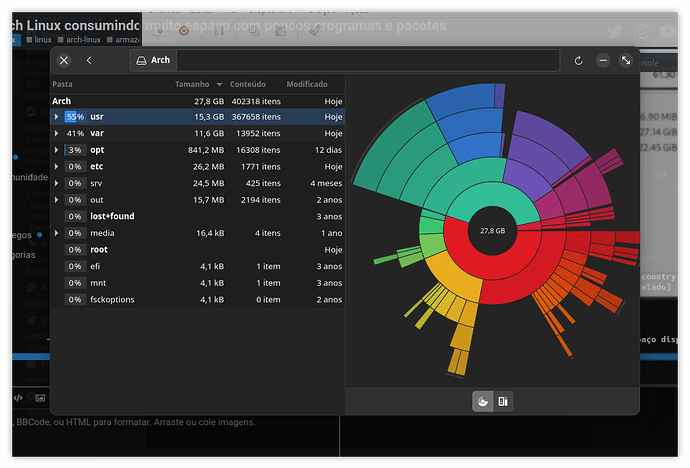
Task: Click the X button left of back arrow
Action: [64, 61]
